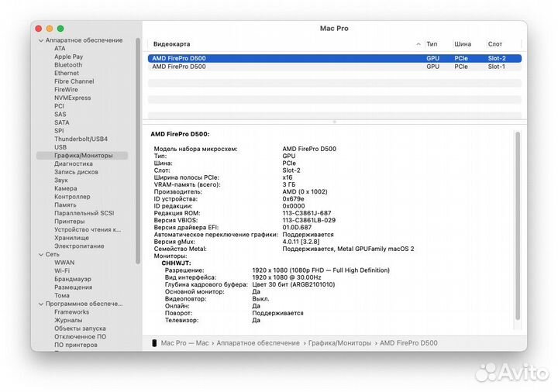Image resolution: width=558 pixels, height=392 pixels.
Task: Select Тома in sidebar
Action: [x=62, y=295]
